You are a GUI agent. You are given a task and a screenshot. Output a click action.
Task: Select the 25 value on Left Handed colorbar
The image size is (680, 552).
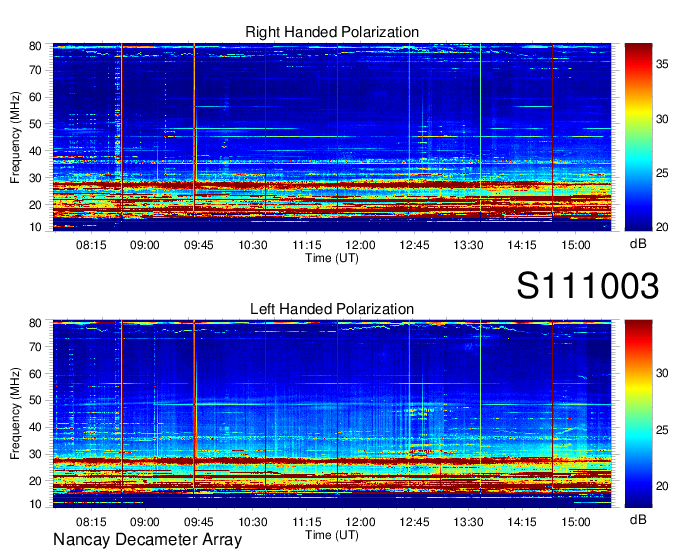coord(662,430)
